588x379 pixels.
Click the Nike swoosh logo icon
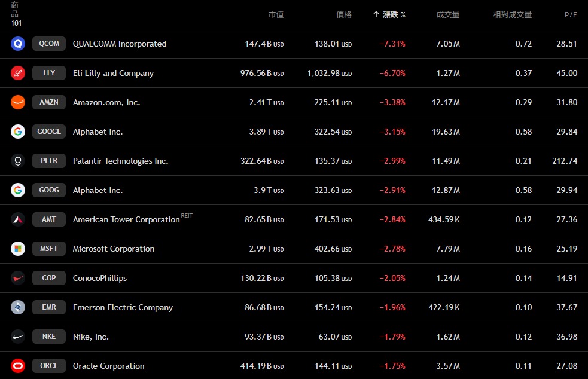pyautogui.click(x=18, y=337)
